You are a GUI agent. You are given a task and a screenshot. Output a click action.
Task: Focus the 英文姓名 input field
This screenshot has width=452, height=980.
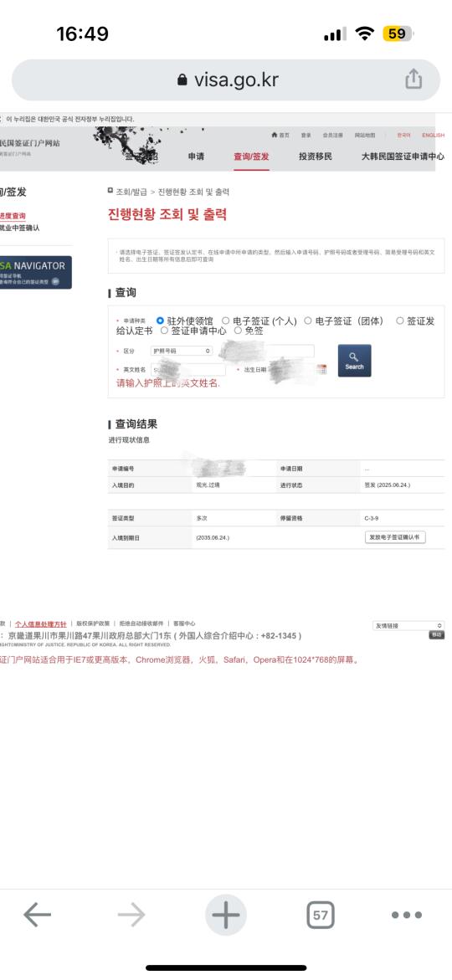coord(187,370)
